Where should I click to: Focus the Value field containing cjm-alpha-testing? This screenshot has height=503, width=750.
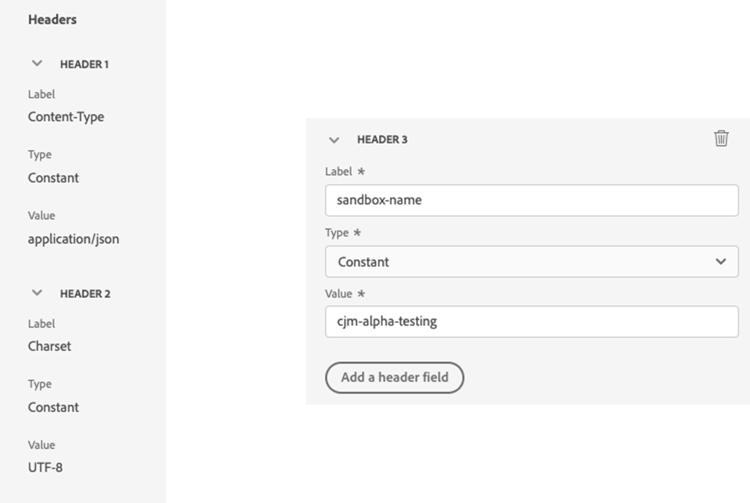(x=531, y=322)
